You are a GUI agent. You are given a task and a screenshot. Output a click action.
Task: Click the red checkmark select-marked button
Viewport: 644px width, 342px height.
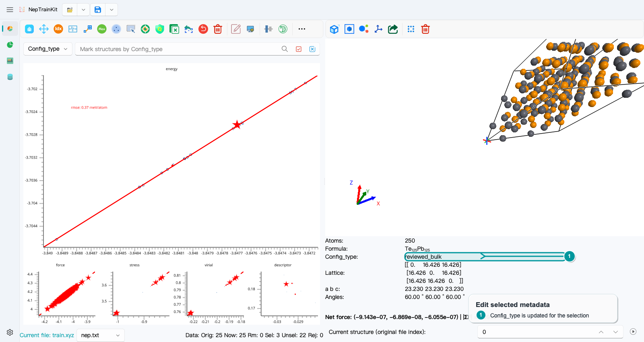pyautogui.click(x=299, y=49)
